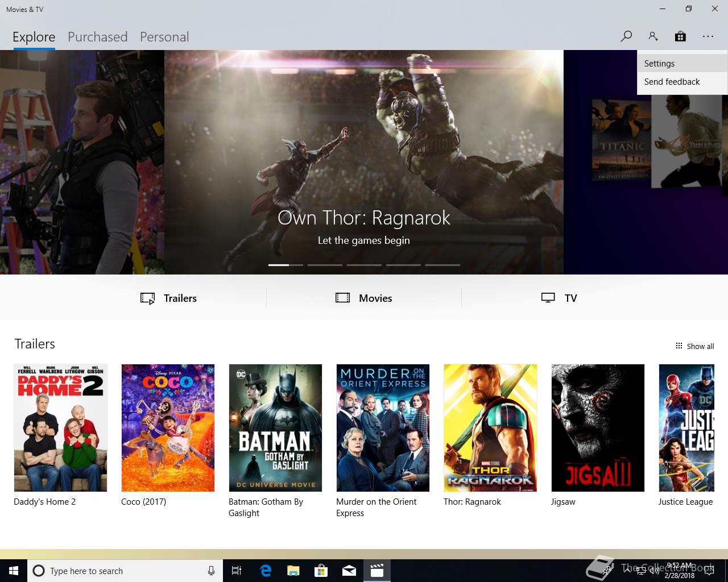This screenshot has height=582, width=728.
Task: Open the Trailers category button
Action: pyautogui.click(x=168, y=298)
